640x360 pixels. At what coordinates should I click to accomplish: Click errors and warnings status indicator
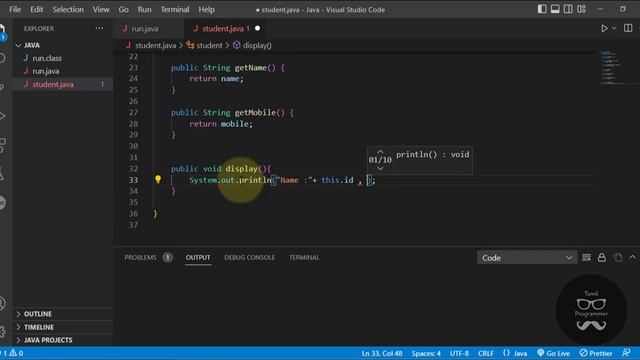pyautogui.click(x=12, y=353)
